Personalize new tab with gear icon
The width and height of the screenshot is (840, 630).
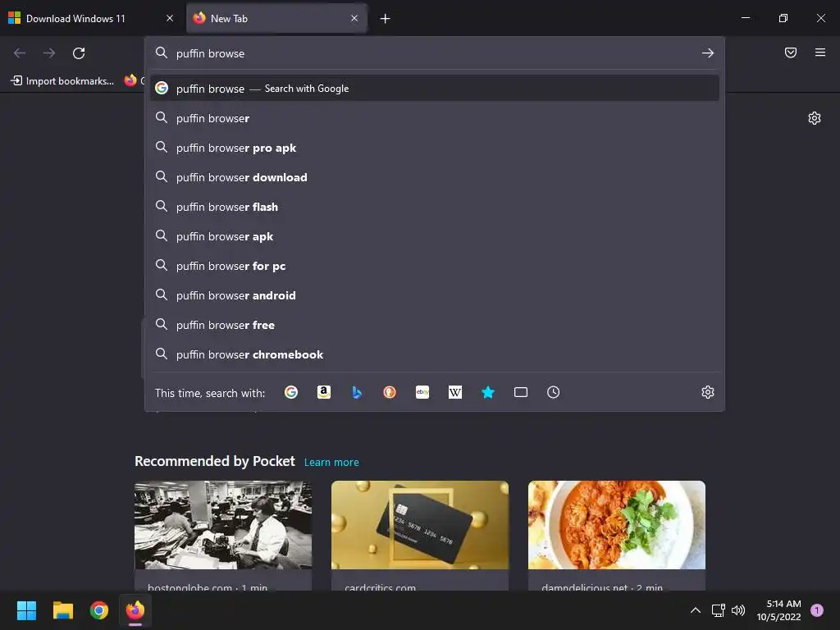click(x=815, y=118)
